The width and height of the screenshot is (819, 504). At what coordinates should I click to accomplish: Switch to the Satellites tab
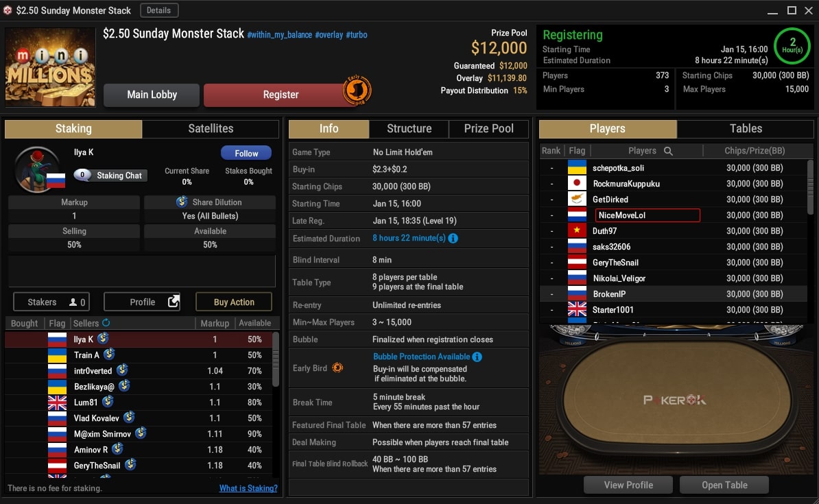click(x=211, y=128)
